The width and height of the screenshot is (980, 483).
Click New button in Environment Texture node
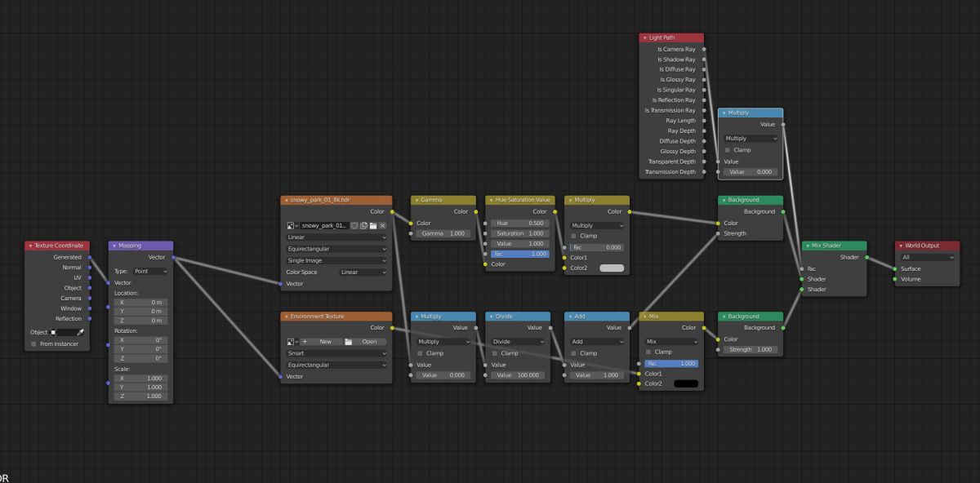click(x=319, y=342)
